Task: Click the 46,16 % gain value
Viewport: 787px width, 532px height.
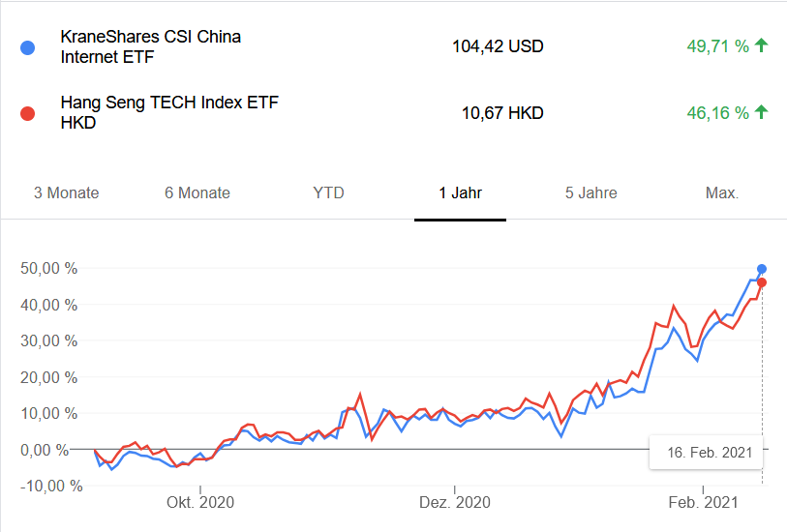Action: [718, 113]
